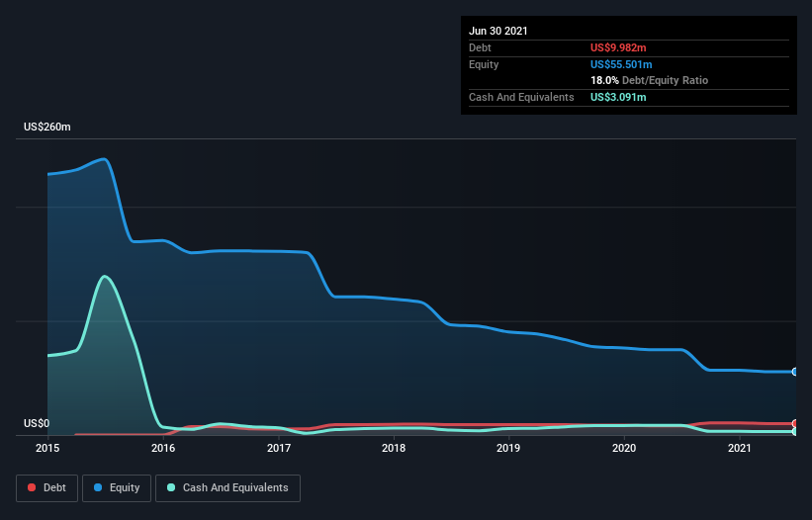Click the US$9.982m debt value
This screenshot has height=520, width=812.
tap(618, 47)
